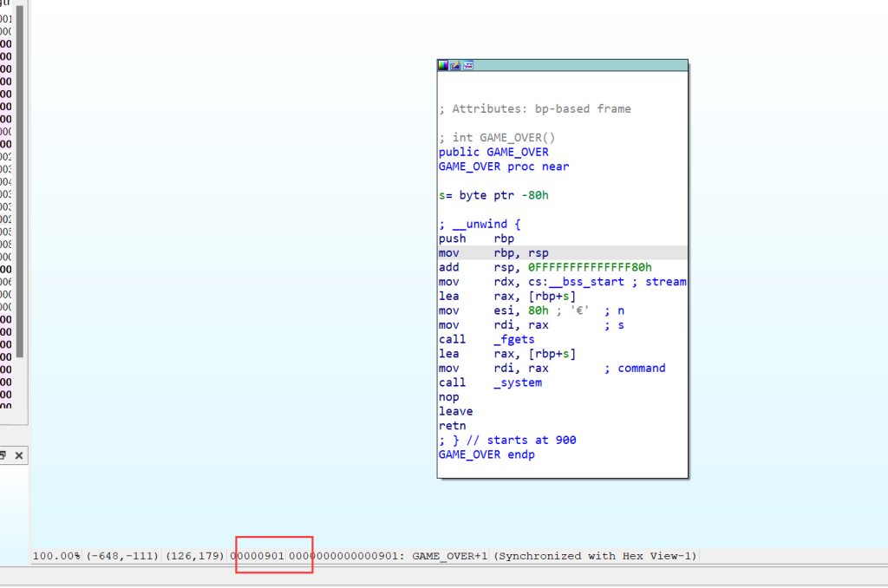Select the highlighted 'mov rbp, rsp' line
The width and height of the screenshot is (888, 588).
(493, 253)
